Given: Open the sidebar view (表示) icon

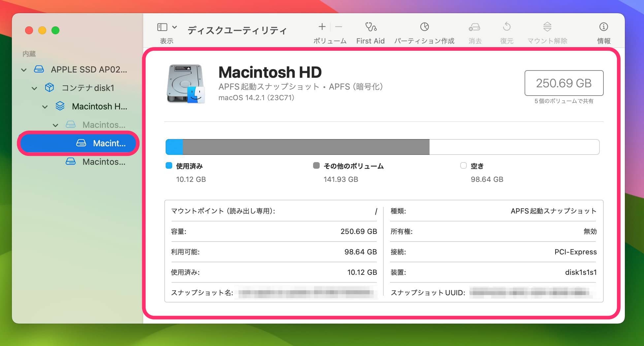Looking at the screenshot, I should pos(162,27).
